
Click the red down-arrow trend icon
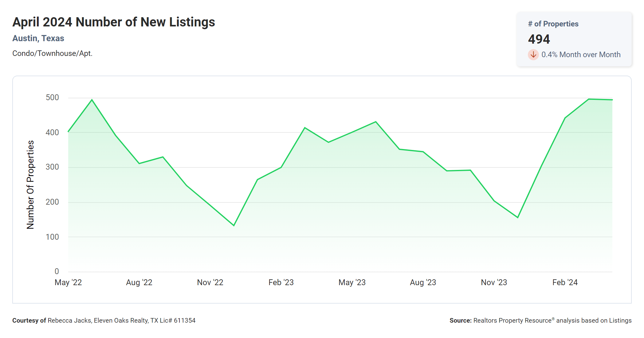pyautogui.click(x=533, y=55)
